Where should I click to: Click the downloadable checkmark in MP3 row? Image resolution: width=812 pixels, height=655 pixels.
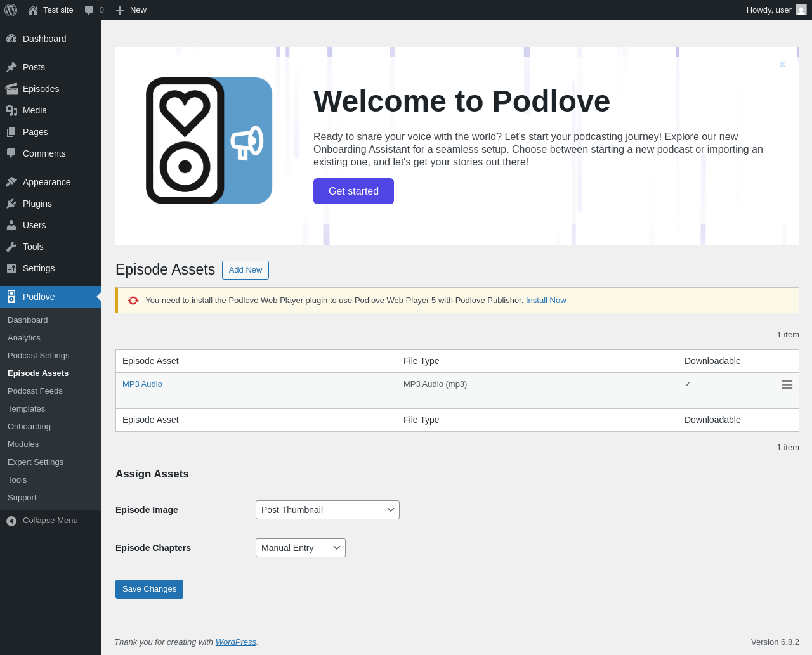pos(688,384)
